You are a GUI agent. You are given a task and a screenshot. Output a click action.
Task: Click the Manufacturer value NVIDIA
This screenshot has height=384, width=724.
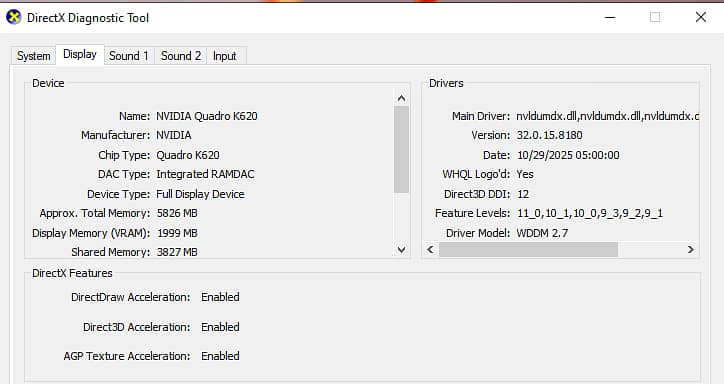[174, 135]
